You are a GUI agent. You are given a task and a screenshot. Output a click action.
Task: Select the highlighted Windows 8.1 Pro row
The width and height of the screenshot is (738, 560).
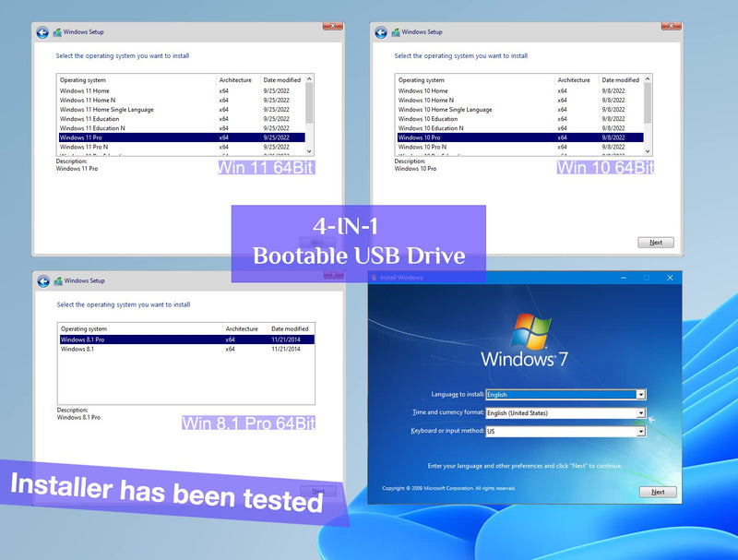pos(187,340)
